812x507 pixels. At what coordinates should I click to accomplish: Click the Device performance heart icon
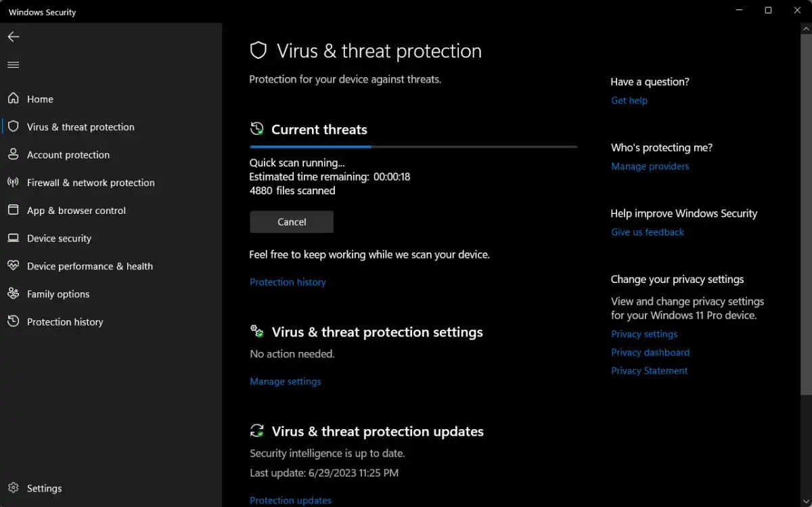pyautogui.click(x=14, y=266)
